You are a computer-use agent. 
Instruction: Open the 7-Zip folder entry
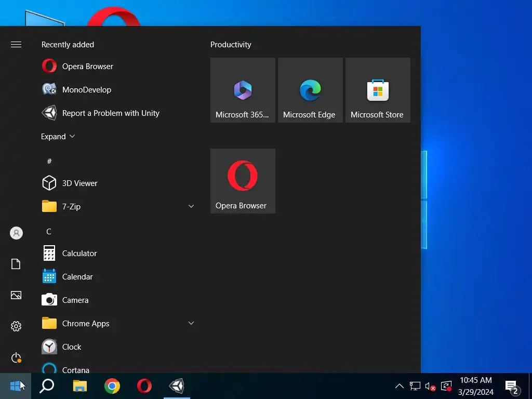click(x=117, y=206)
